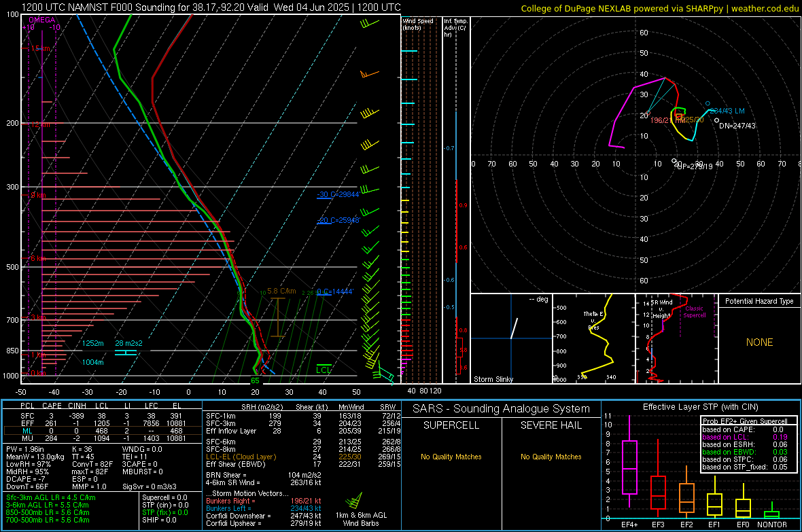
Task: Click the 1252m inflow layer top label
Action: [x=93, y=343]
